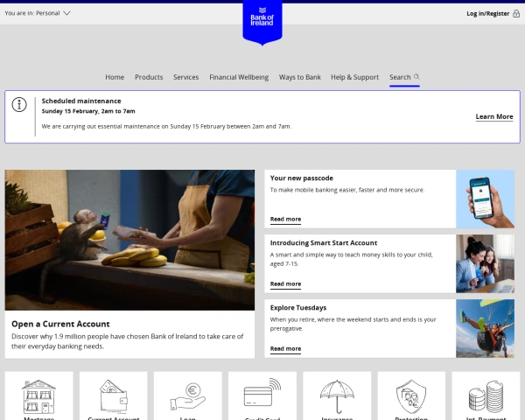Click the Int. Payment coins icon
The width and height of the screenshot is (525, 420).
[486, 396]
